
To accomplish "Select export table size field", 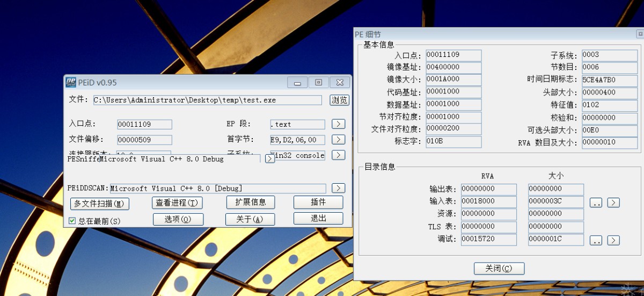I will pos(556,189).
